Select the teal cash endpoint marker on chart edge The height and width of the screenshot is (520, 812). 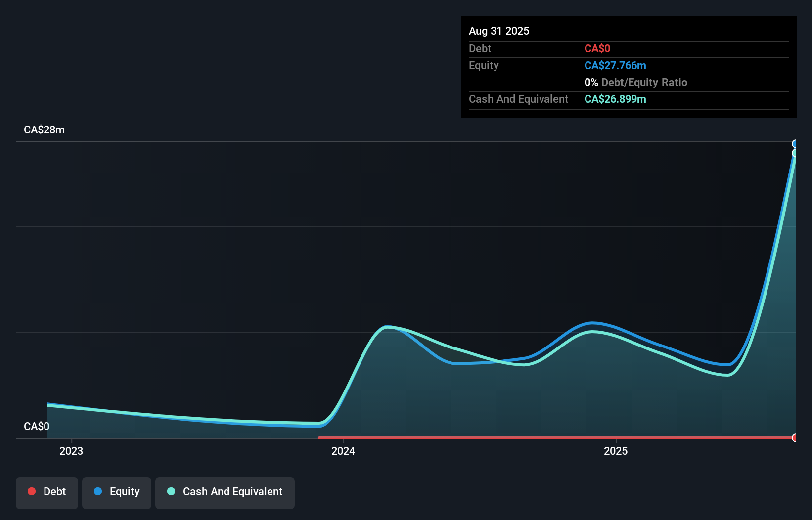tap(795, 154)
